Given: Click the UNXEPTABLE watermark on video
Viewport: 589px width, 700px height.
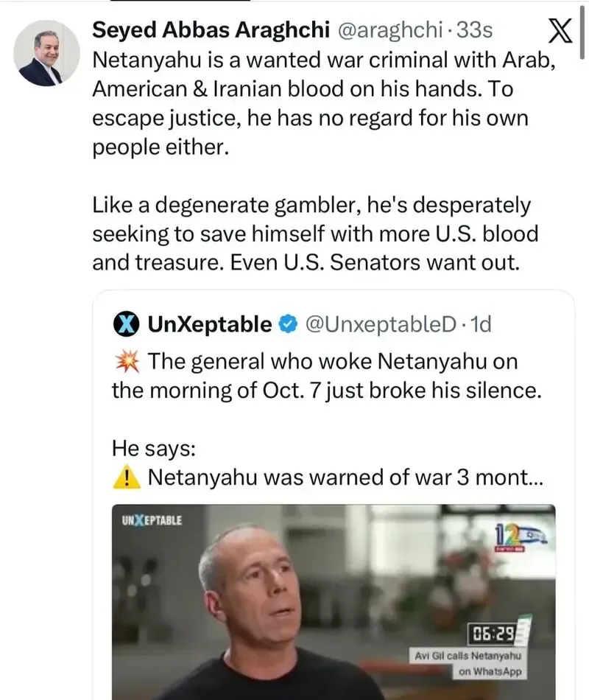Looking at the screenshot, I should (152, 520).
